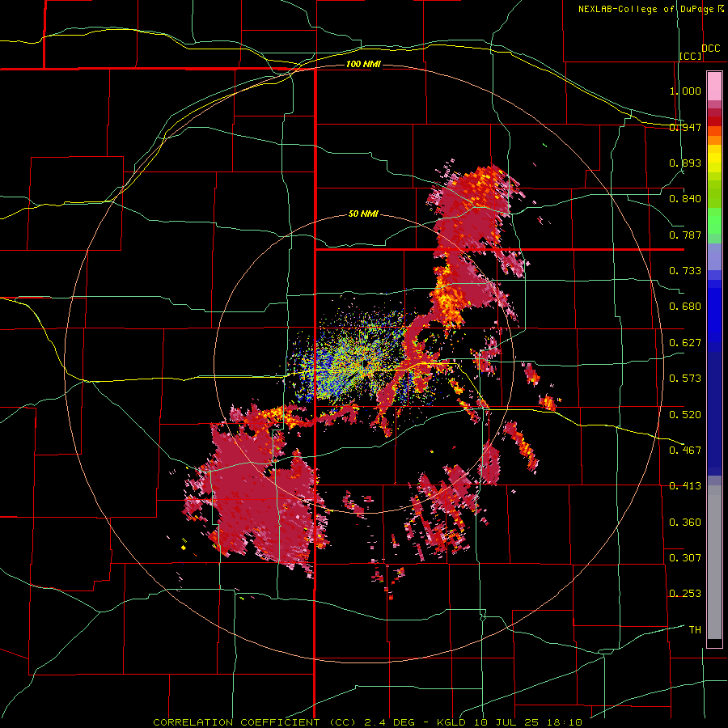Click the 100 NMI range ring label
Image resolution: width=728 pixels, height=728 pixels.
point(363,64)
